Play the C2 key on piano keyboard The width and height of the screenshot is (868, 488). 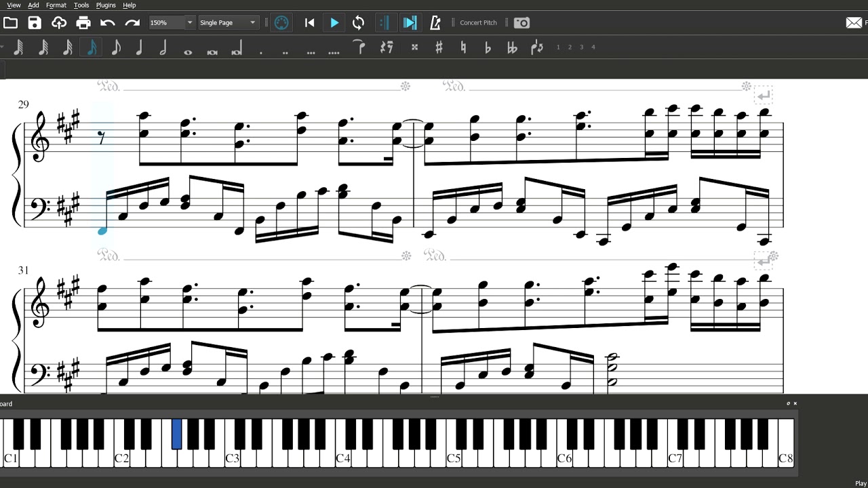pos(121,458)
